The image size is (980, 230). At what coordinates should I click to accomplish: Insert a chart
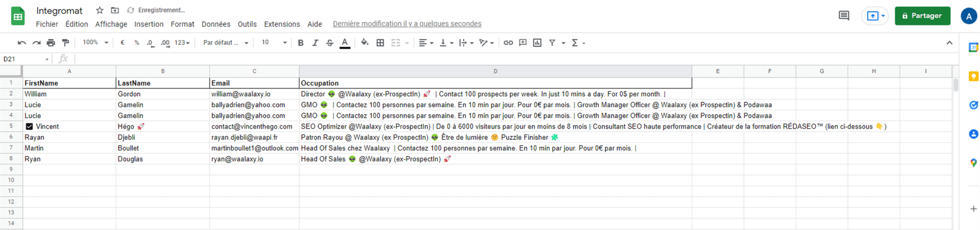[x=537, y=43]
